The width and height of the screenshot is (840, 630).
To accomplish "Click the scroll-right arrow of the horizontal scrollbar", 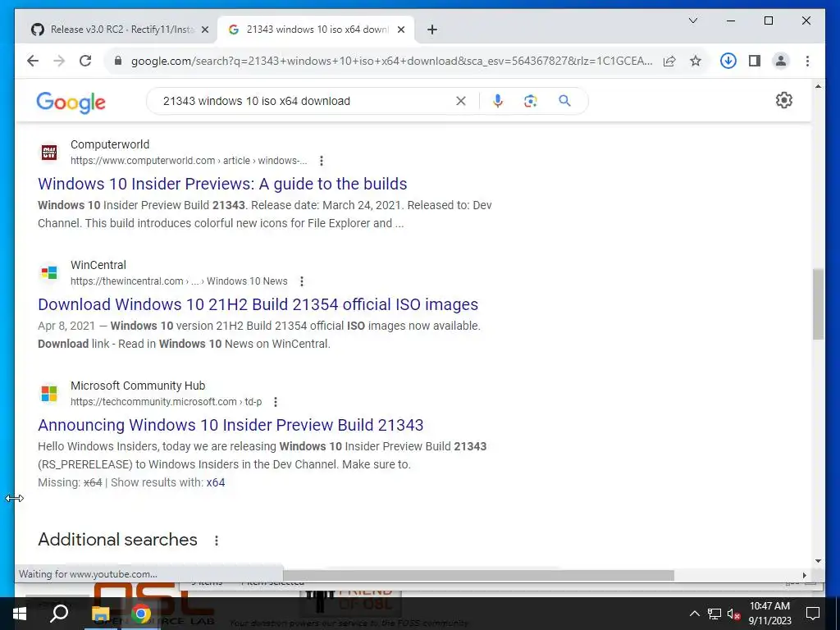I will pos(804,575).
